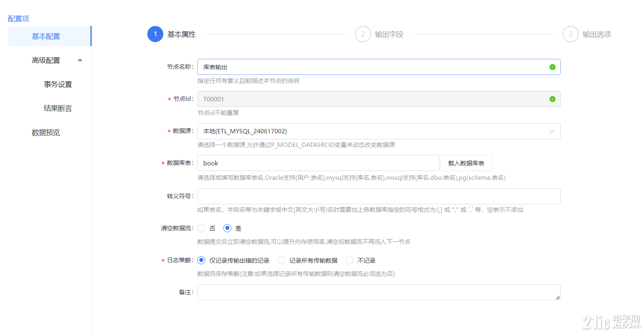
Task: Click the 载入数据库表 button
Action: 466,163
